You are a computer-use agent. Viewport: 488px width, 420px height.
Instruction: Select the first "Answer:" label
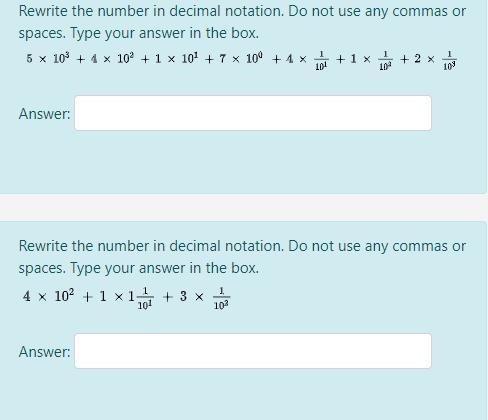44,114
